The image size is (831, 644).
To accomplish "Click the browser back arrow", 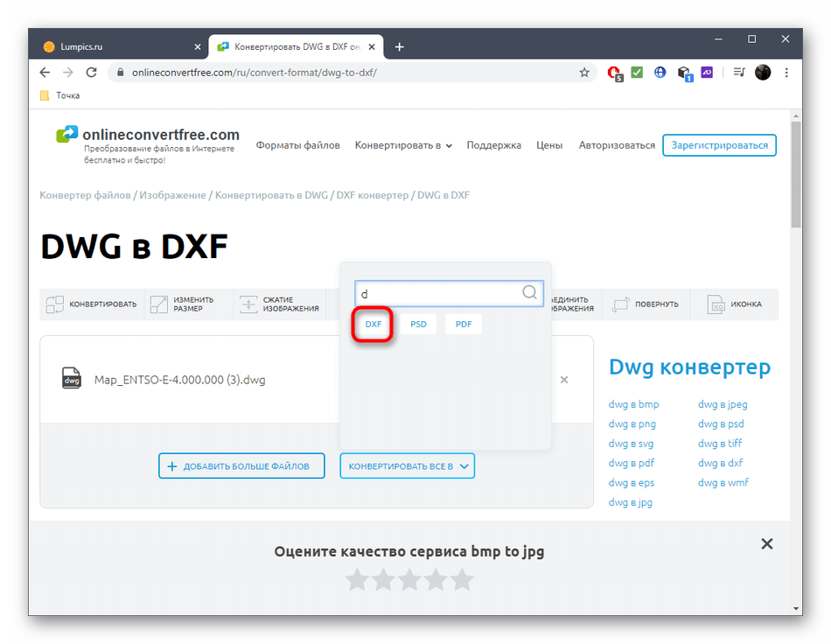I will click(45, 73).
